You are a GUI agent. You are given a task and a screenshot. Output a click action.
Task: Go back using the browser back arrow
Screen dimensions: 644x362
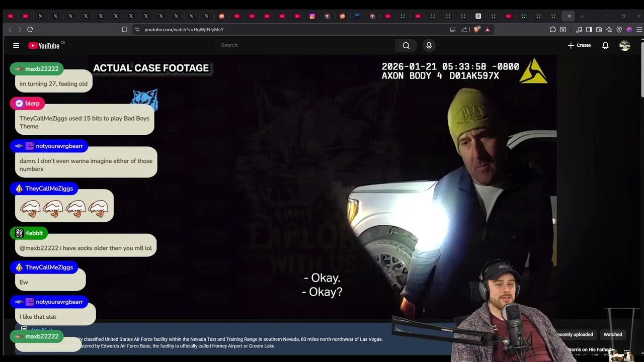[x=10, y=30]
